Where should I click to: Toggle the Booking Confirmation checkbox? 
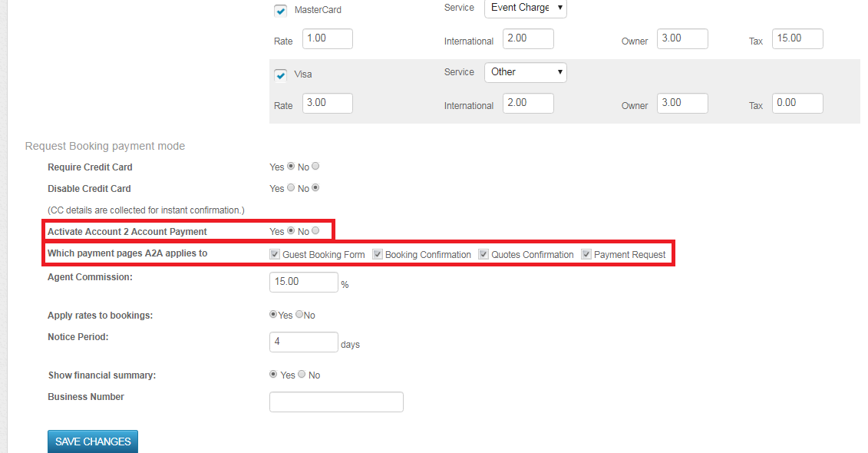coord(378,254)
